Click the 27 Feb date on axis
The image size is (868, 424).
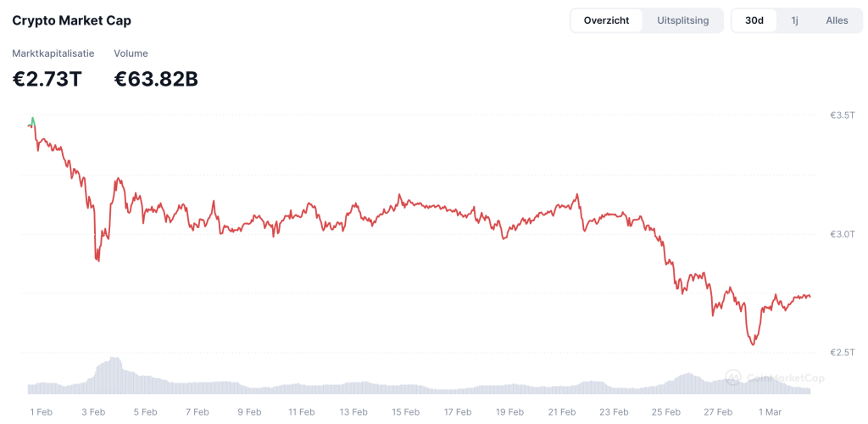pos(718,412)
